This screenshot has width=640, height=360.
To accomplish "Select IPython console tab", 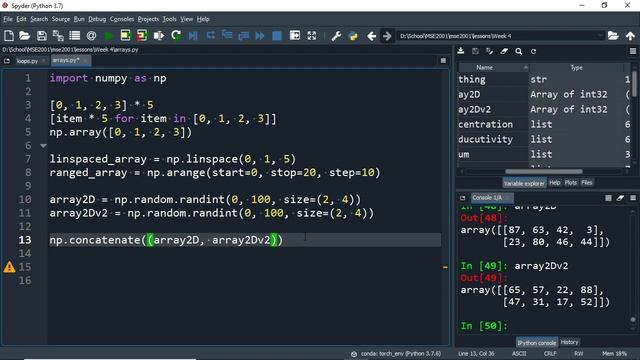I will point(537,343).
